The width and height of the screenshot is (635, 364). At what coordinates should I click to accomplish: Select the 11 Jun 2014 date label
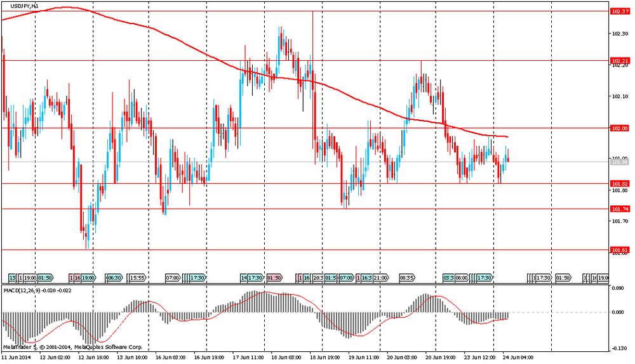(x=14, y=358)
